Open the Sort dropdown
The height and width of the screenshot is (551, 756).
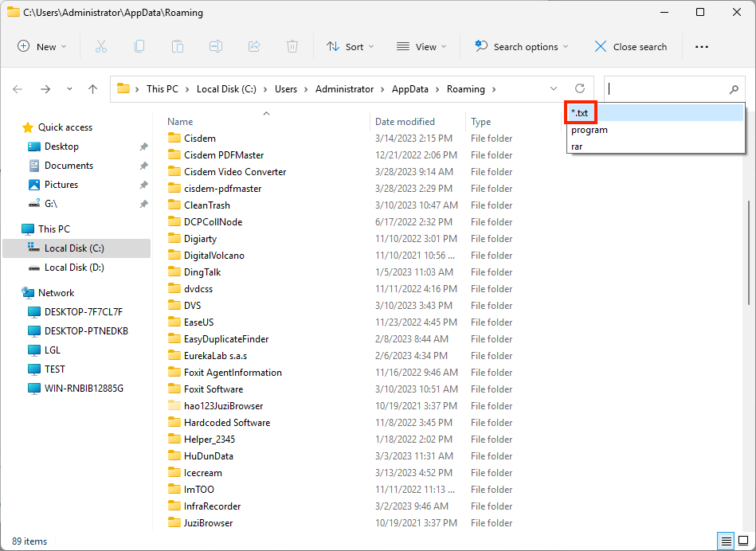[x=350, y=46]
